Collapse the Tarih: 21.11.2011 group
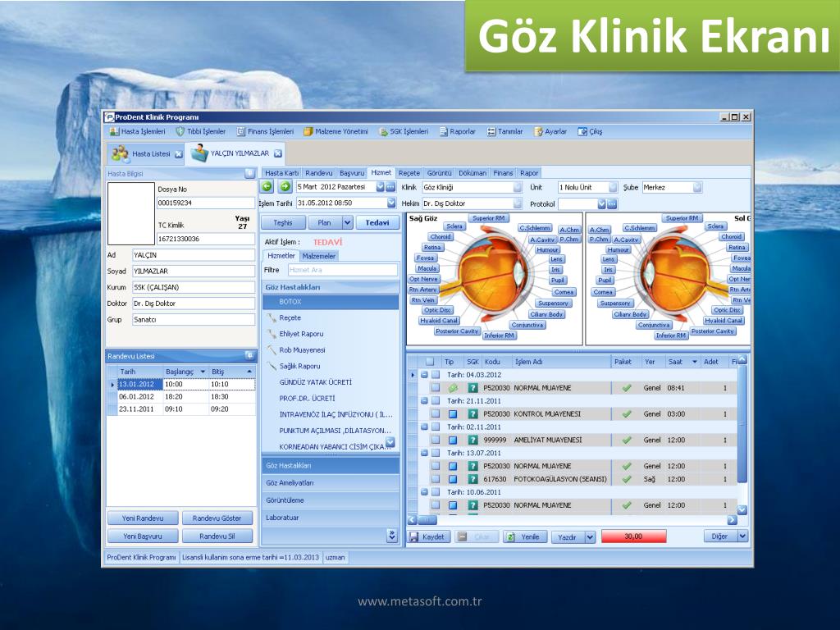 [x=424, y=400]
